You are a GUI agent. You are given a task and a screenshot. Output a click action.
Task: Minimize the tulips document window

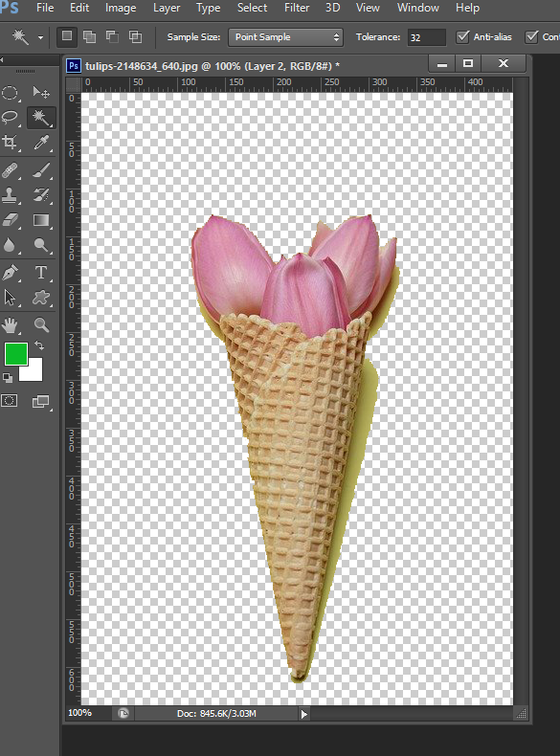tap(442, 64)
